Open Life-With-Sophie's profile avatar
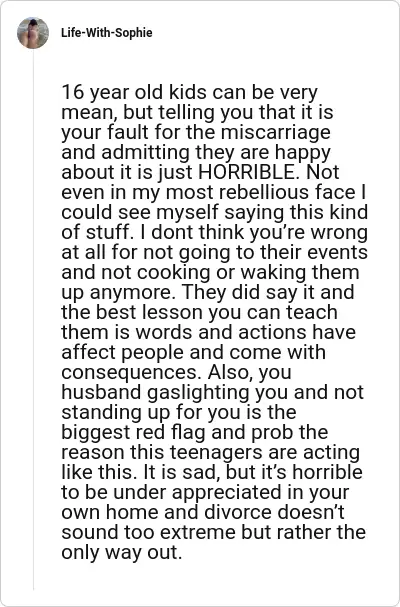Screen dimensions: 400x607 pos(33,33)
